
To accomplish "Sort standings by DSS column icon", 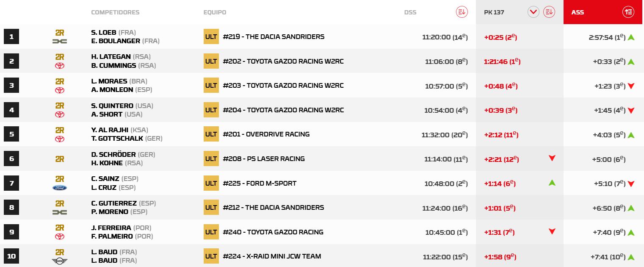I will 462,12.
